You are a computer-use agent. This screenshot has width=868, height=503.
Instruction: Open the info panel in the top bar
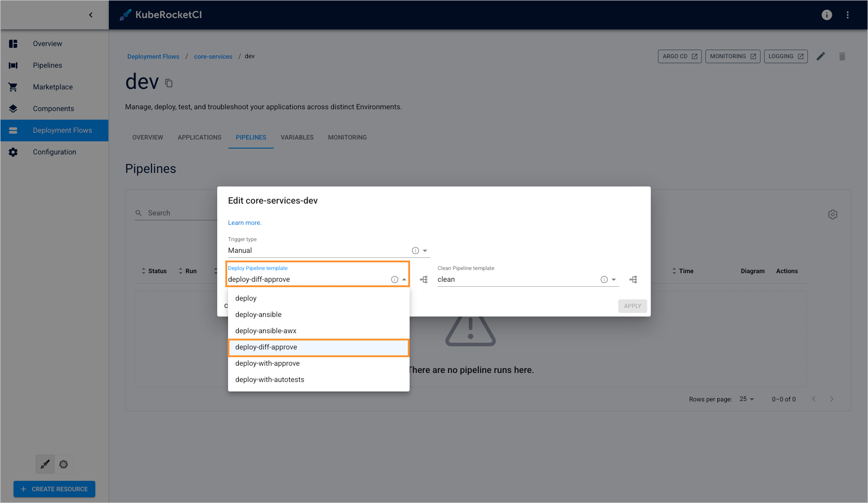[826, 15]
